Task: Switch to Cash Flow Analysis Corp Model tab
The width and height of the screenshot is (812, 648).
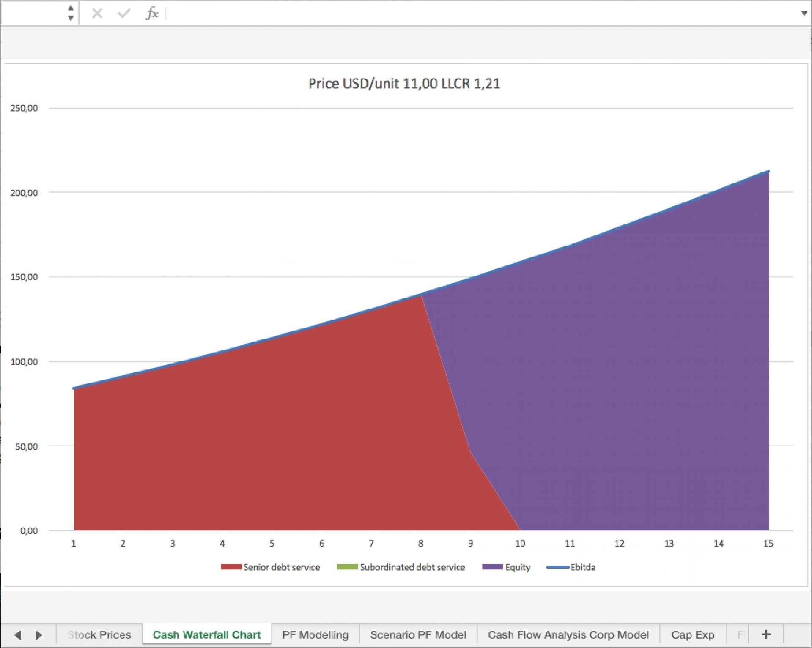Action: tap(568, 635)
